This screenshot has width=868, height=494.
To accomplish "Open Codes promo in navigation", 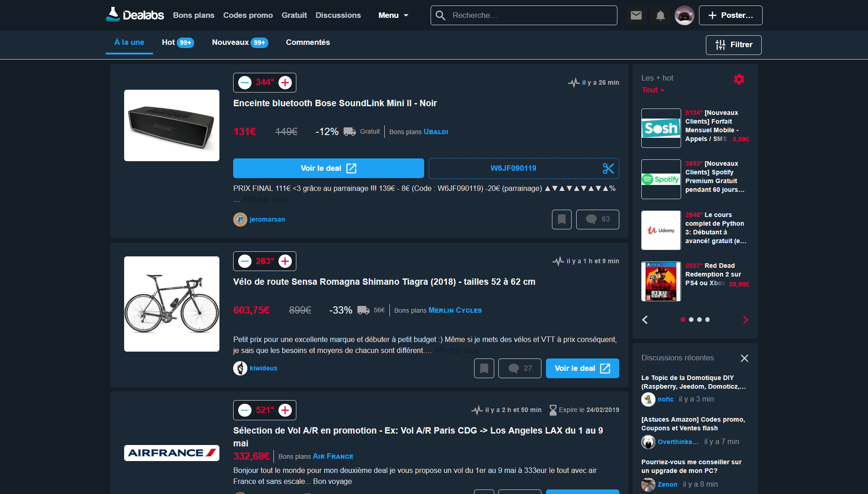I will coord(248,15).
